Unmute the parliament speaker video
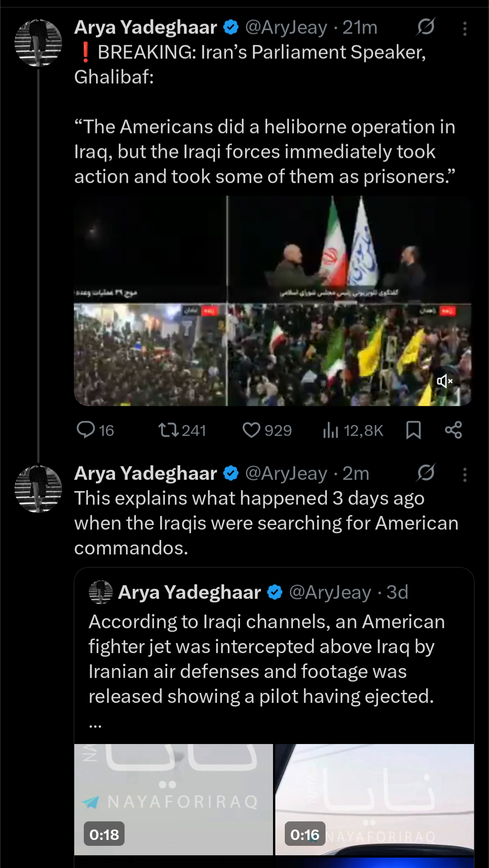Image resolution: width=489 pixels, height=868 pixels. coord(445,381)
